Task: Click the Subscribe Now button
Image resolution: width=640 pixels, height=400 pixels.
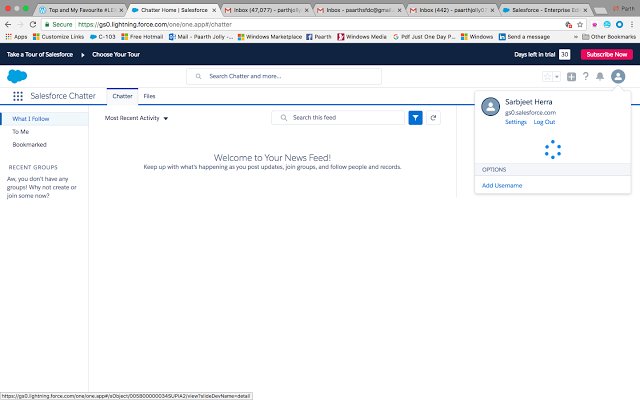Action: 607,54
